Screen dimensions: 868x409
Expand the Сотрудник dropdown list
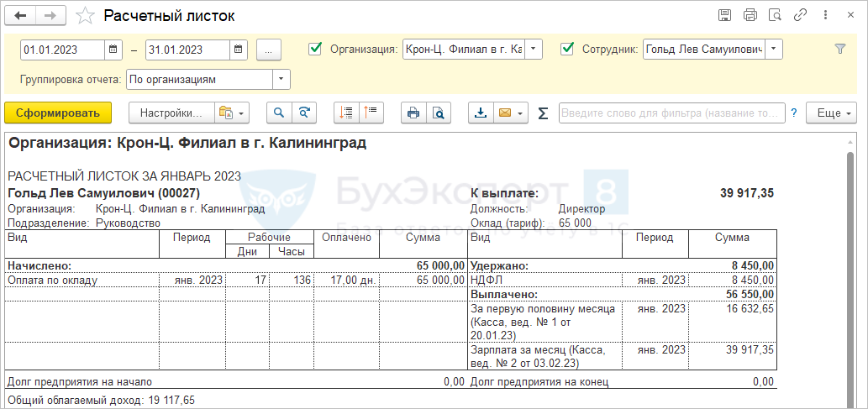774,50
